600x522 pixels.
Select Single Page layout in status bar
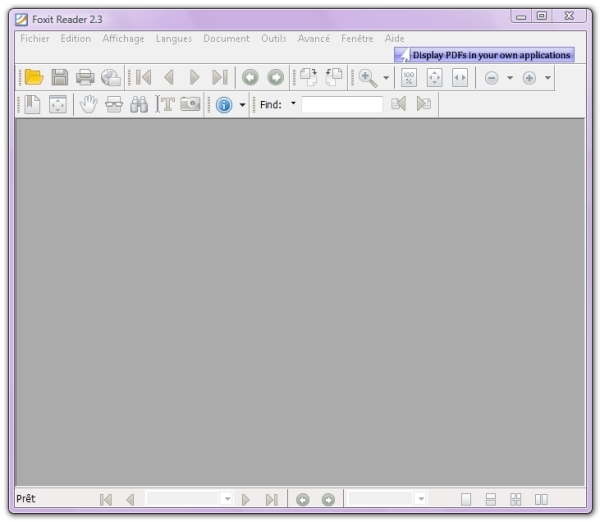click(466, 499)
